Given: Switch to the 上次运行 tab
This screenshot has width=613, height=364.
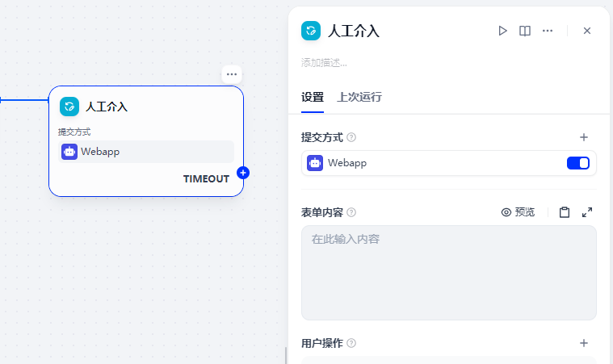Looking at the screenshot, I should (359, 97).
